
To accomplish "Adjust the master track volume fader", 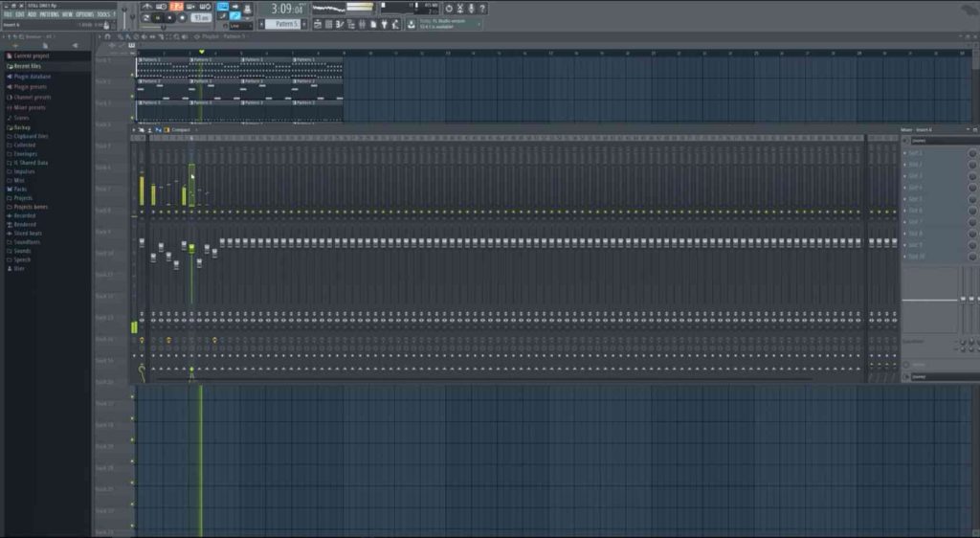I will (142, 242).
